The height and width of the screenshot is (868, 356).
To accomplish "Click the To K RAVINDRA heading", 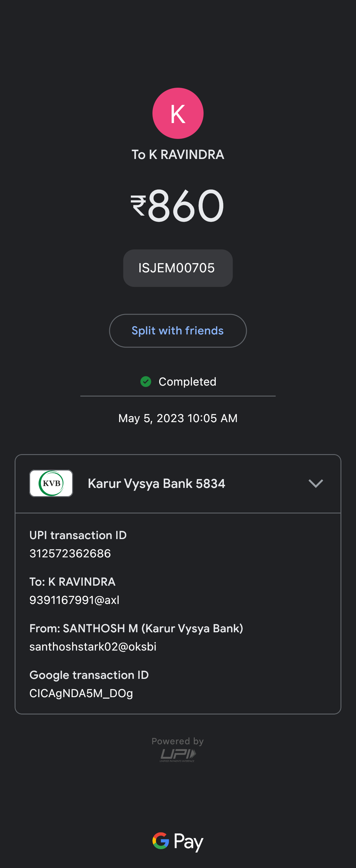I will coord(178,155).
